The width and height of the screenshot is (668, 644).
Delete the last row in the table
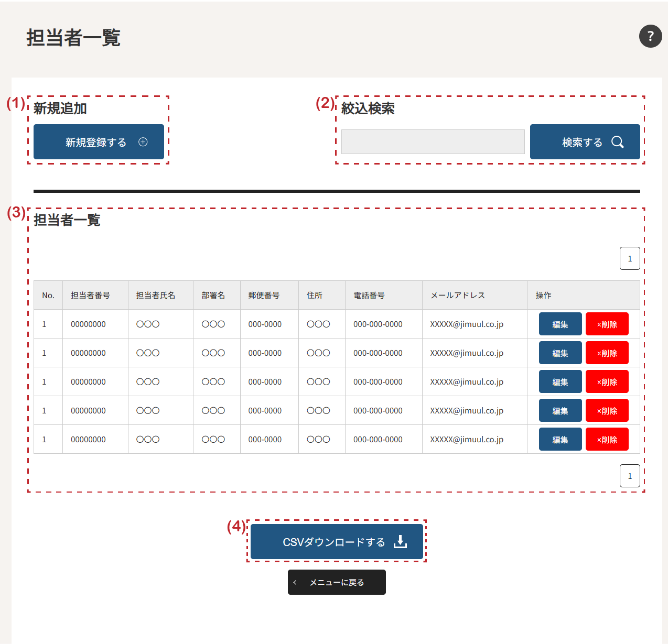pos(607,440)
